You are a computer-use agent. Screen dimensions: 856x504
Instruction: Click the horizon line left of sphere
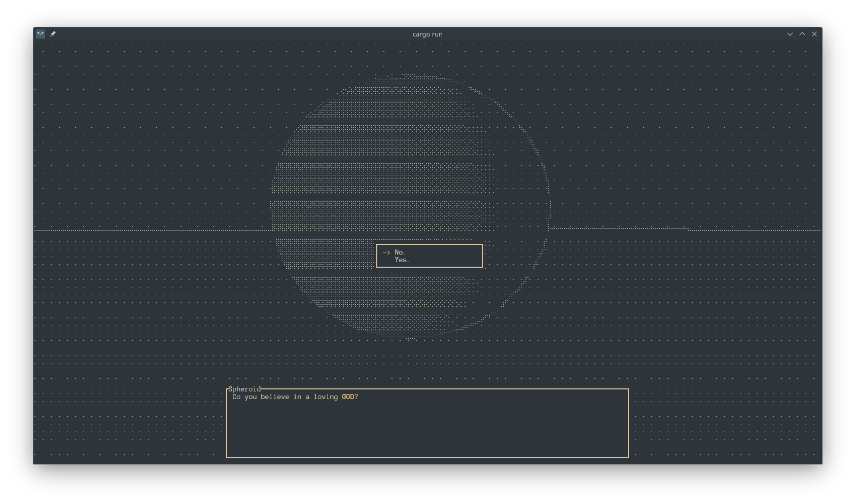point(152,231)
